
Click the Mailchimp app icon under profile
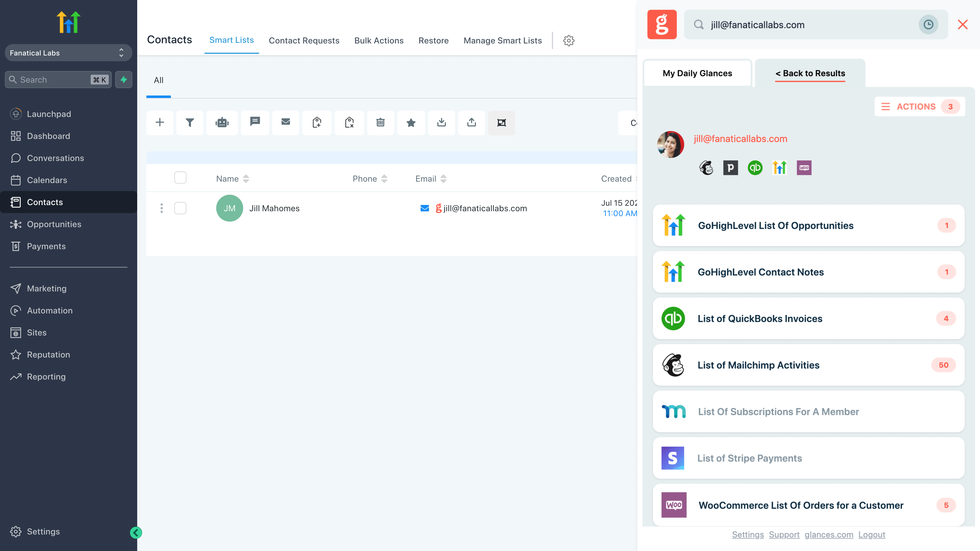click(706, 168)
